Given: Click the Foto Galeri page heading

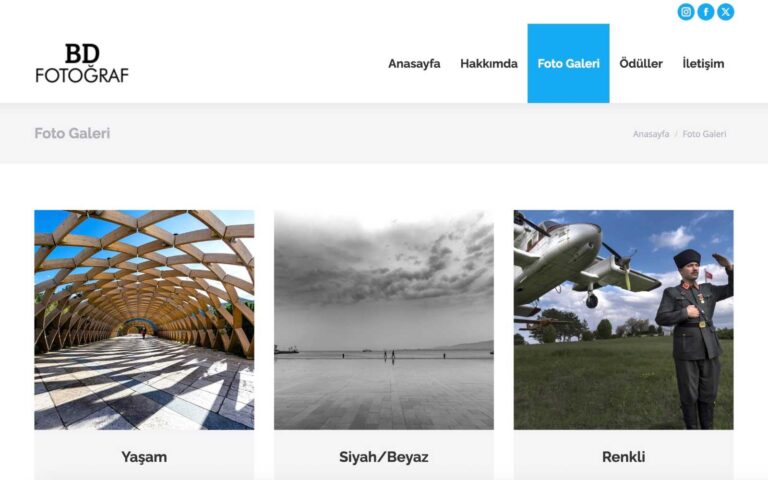Looking at the screenshot, I should 72,133.
